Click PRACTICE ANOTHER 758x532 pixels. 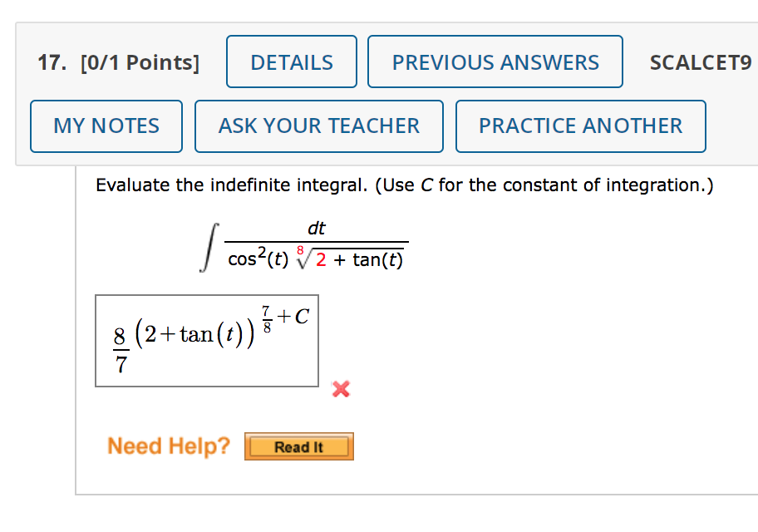click(580, 126)
